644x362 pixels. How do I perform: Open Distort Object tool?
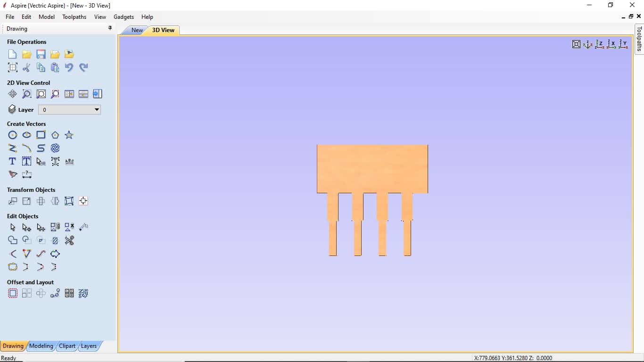(x=69, y=201)
